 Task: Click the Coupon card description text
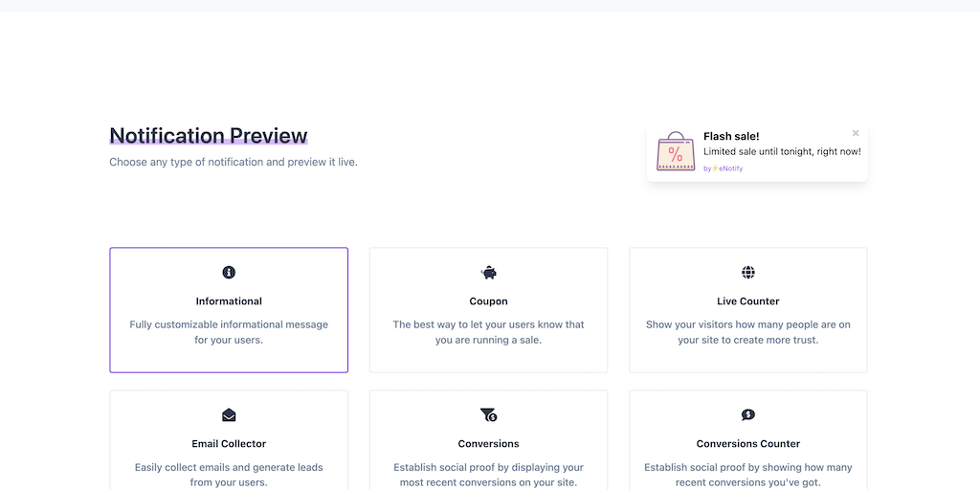[489, 332]
